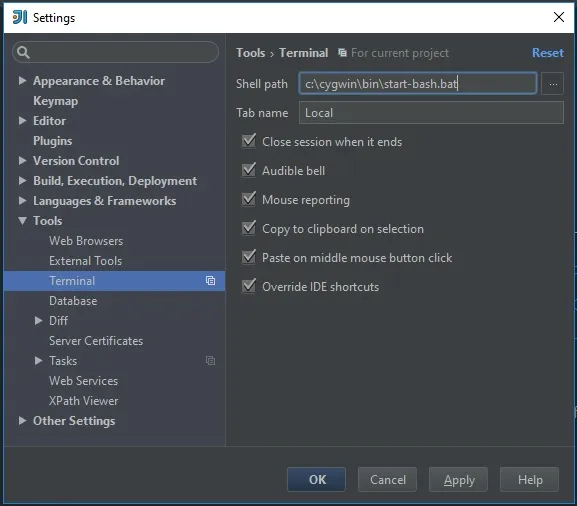Viewport: 577px width, 506px height.
Task: Open Keymap settings
Action: [56, 101]
